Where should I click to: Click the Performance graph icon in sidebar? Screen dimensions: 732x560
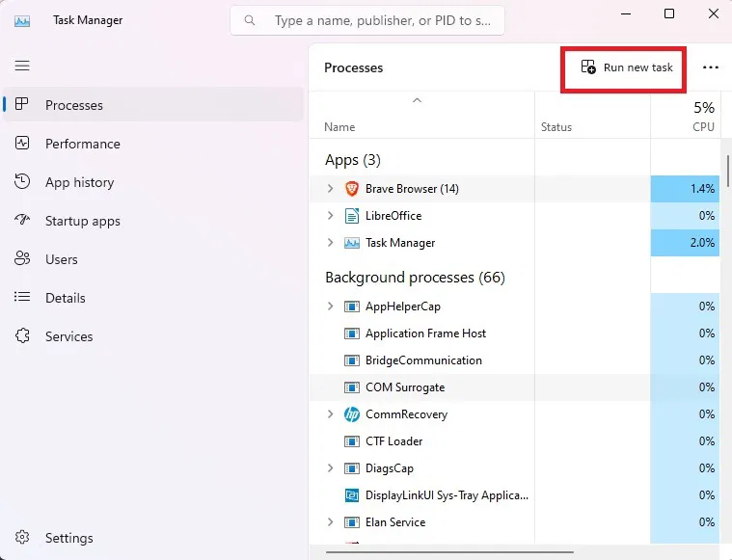pos(22,143)
